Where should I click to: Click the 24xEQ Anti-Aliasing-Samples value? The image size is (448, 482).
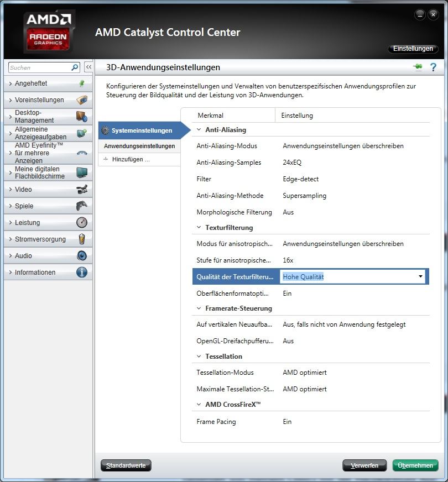292,163
